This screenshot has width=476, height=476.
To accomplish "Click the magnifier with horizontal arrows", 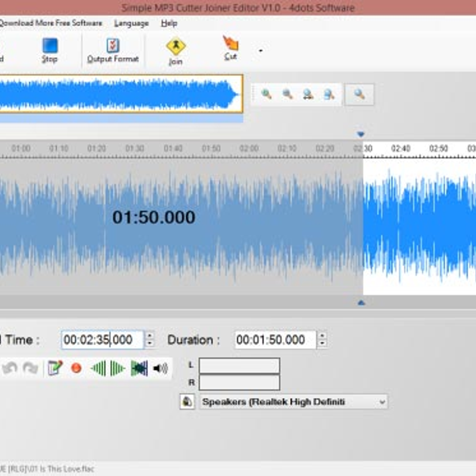I will click(308, 94).
